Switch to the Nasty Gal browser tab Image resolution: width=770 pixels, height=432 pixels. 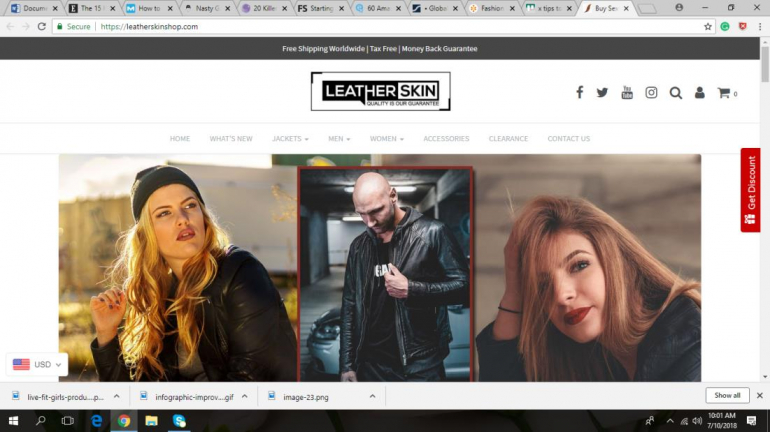[x=205, y=8]
